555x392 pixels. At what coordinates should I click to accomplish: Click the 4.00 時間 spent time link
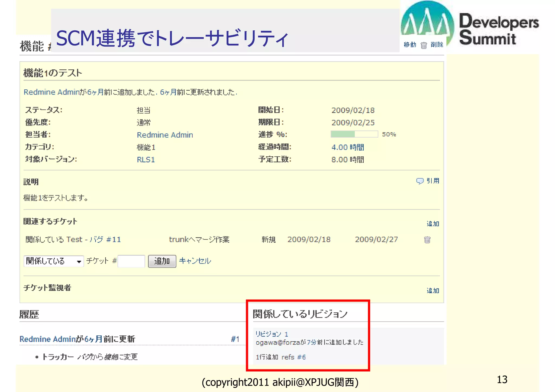(348, 147)
